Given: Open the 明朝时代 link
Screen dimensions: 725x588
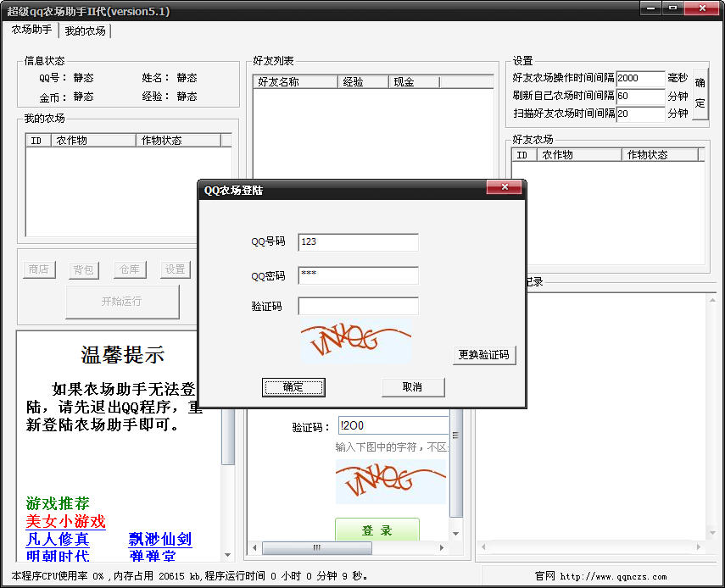Looking at the screenshot, I should pos(58,556).
